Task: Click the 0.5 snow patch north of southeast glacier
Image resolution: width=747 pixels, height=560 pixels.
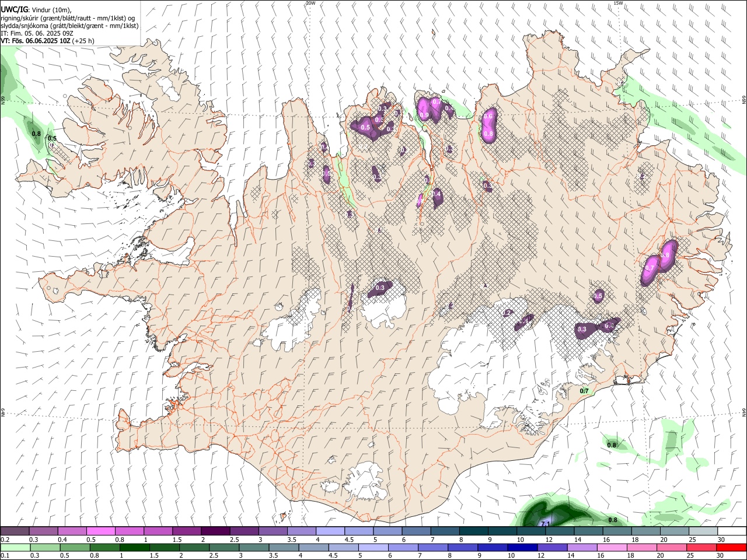Action: point(598,296)
